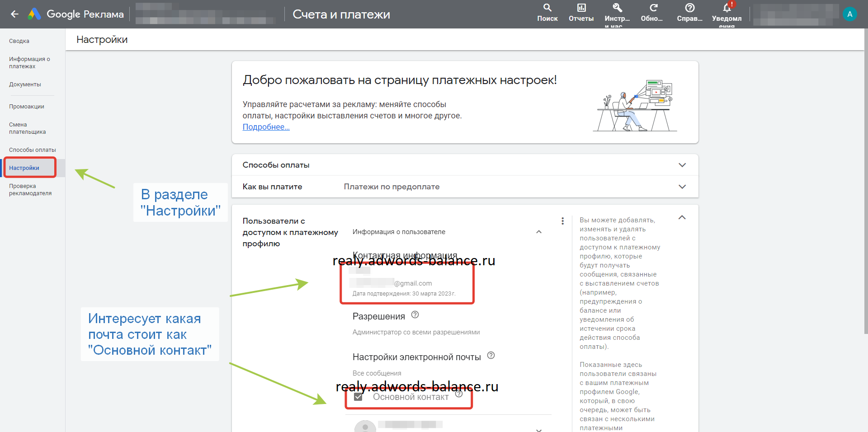
Task: Click the account avatar letter A
Action: coord(849,14)
